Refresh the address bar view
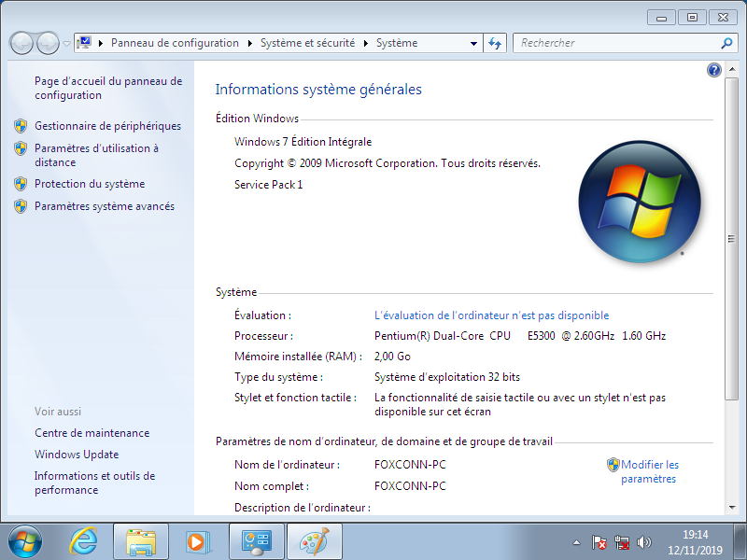The width and height of the screenshot is (747, 560). (x=495, y=43)
